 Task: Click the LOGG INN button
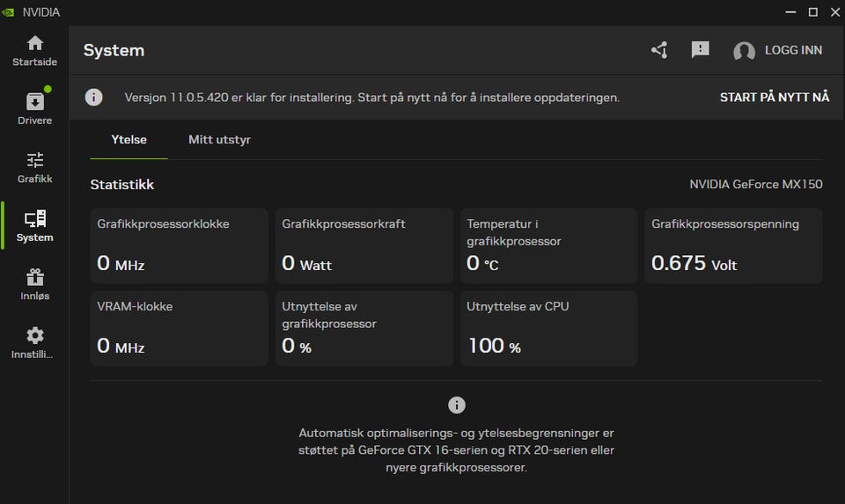(x=793, y=50)
